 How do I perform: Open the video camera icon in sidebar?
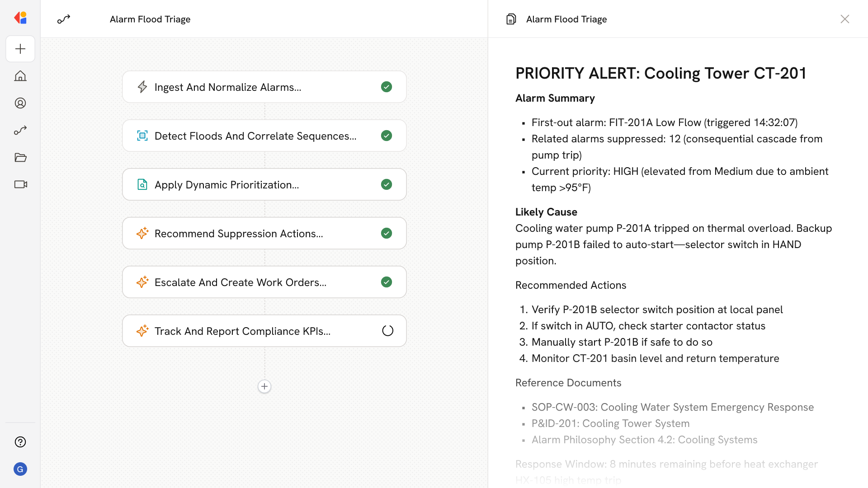click(20, 184)
